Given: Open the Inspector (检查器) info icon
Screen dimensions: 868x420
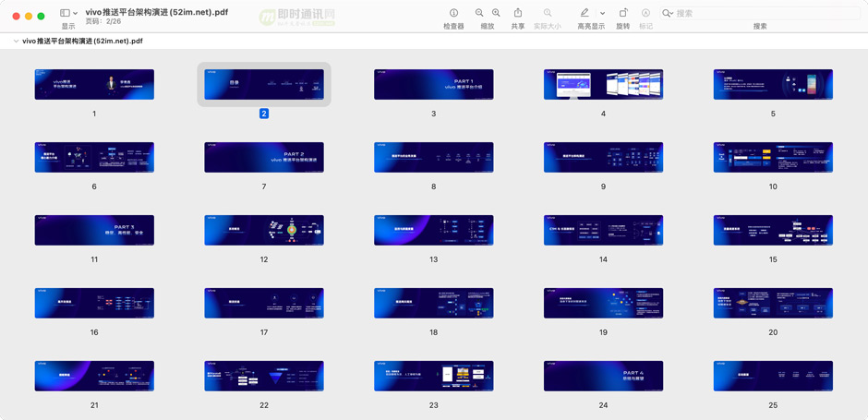Looking at the screenshot, I should coord(454,13).
